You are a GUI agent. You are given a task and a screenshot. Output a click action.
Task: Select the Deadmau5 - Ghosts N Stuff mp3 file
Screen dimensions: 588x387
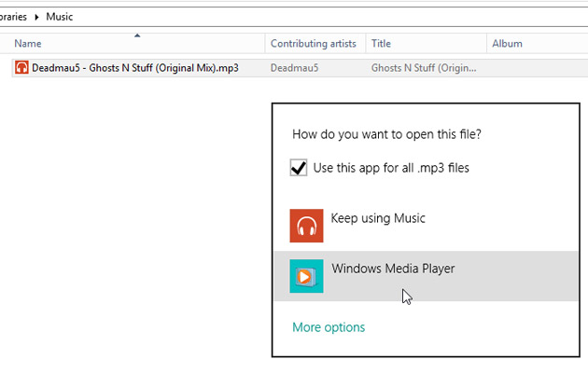coord(135,68)
